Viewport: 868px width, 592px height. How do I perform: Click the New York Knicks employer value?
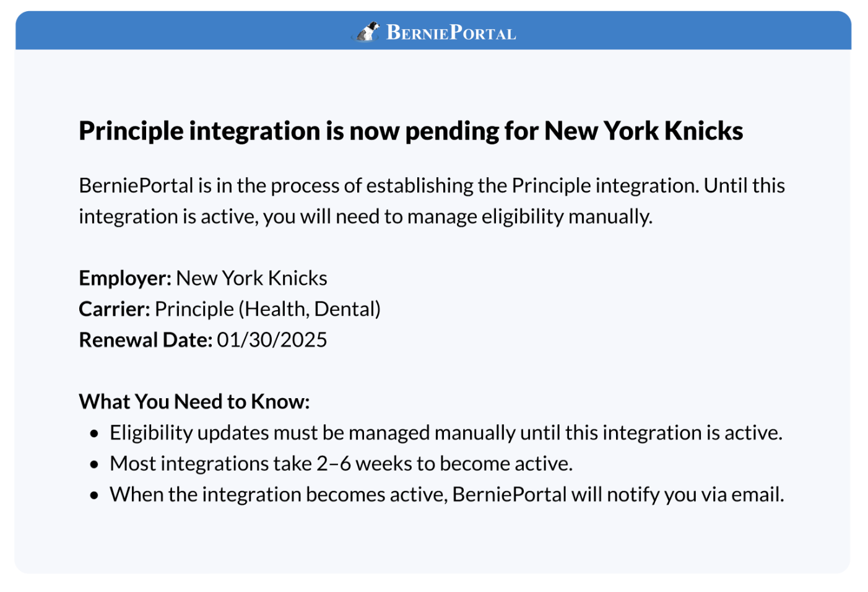[x=251, y=278]
